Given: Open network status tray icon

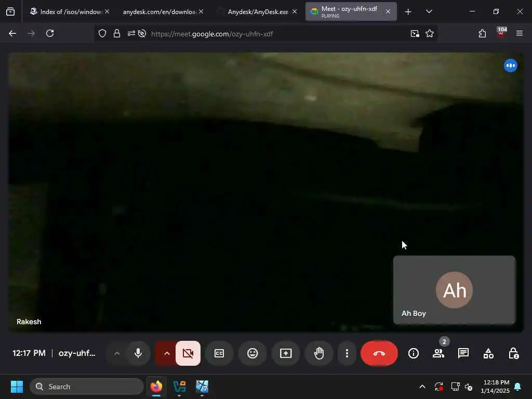Looking at the screenshot, I should pos(455,387).
